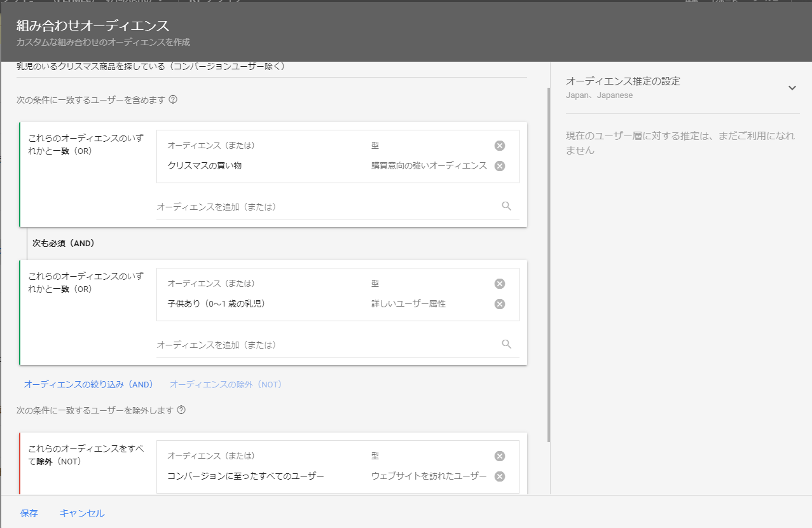The width and height of the screenshot is (812, 528).
Task: Expand オーディエンス推定の設定 chevron
Action: click(792, 88)
